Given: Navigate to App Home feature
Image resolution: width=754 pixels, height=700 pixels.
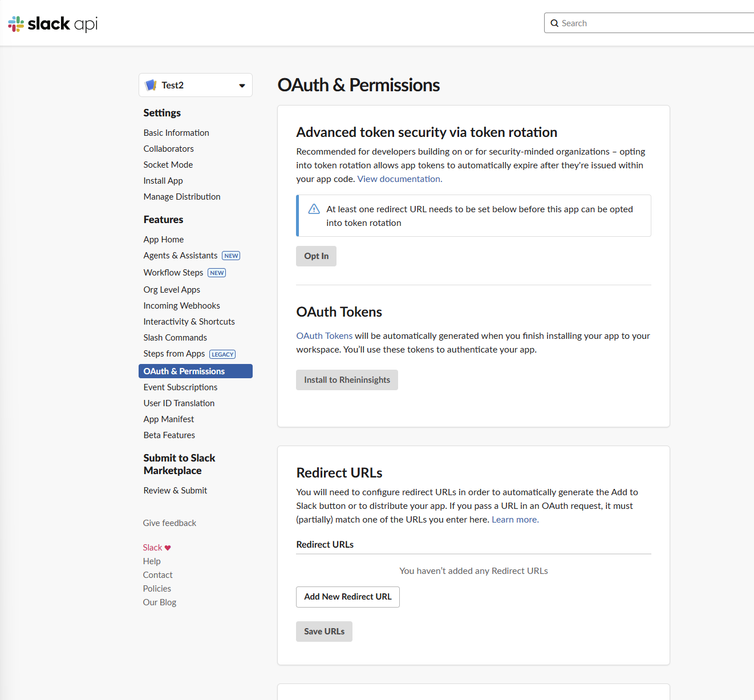Looking at the screenshot, I should coord(164,240).
